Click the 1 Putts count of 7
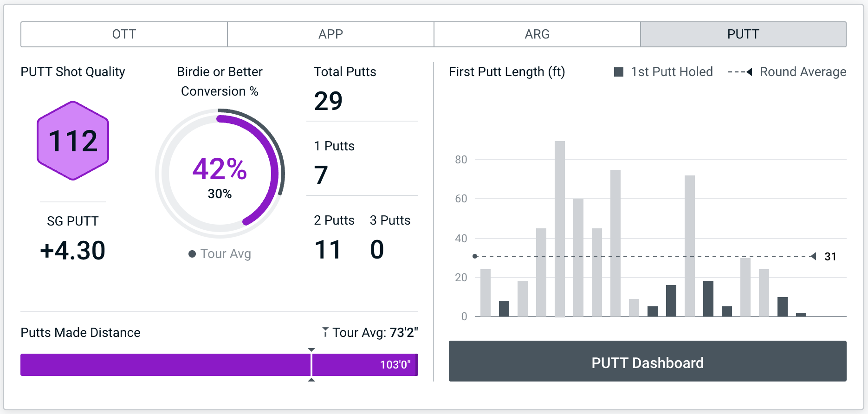The width and height of the screenshot is (868, 414). click(321, 175)
